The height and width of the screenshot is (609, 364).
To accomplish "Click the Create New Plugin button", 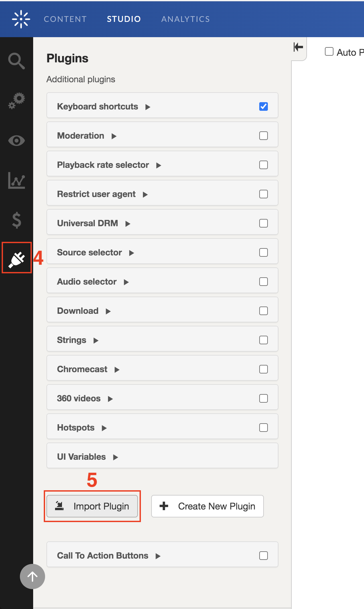I will (208, 506).
